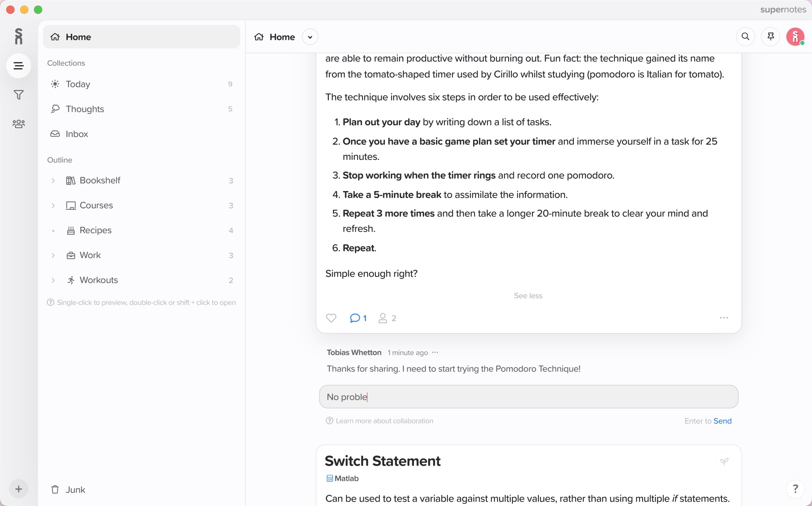Click the help question mark icon
This screenshot has height=506, width=812.
796,489
